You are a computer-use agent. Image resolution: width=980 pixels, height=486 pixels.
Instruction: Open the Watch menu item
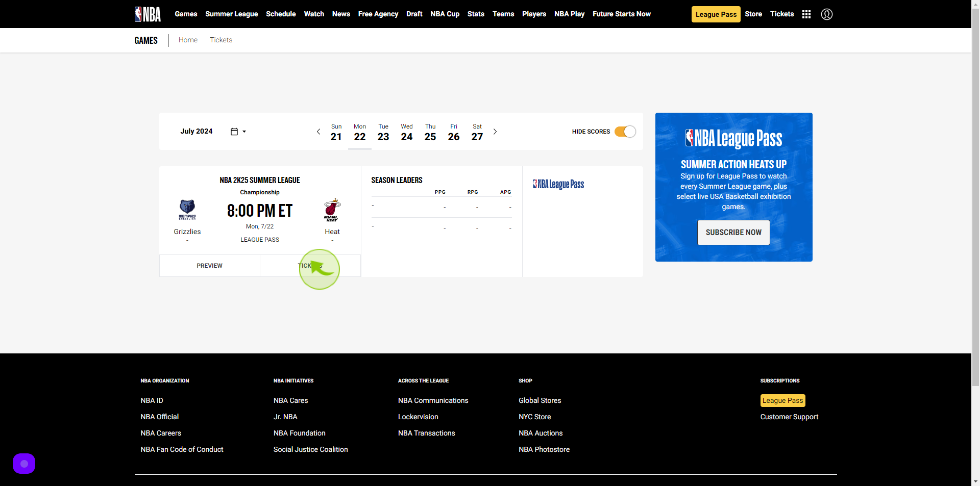(314, 14)
